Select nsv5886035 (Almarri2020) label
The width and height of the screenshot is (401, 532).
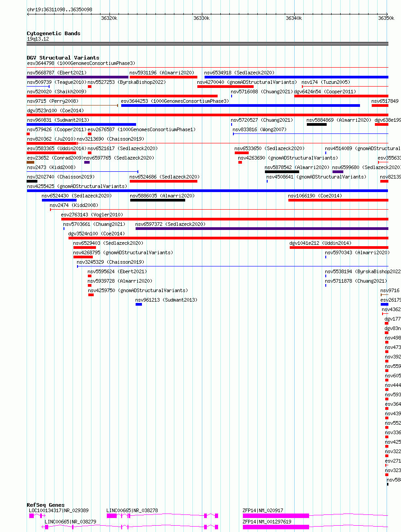coord(162,196)
